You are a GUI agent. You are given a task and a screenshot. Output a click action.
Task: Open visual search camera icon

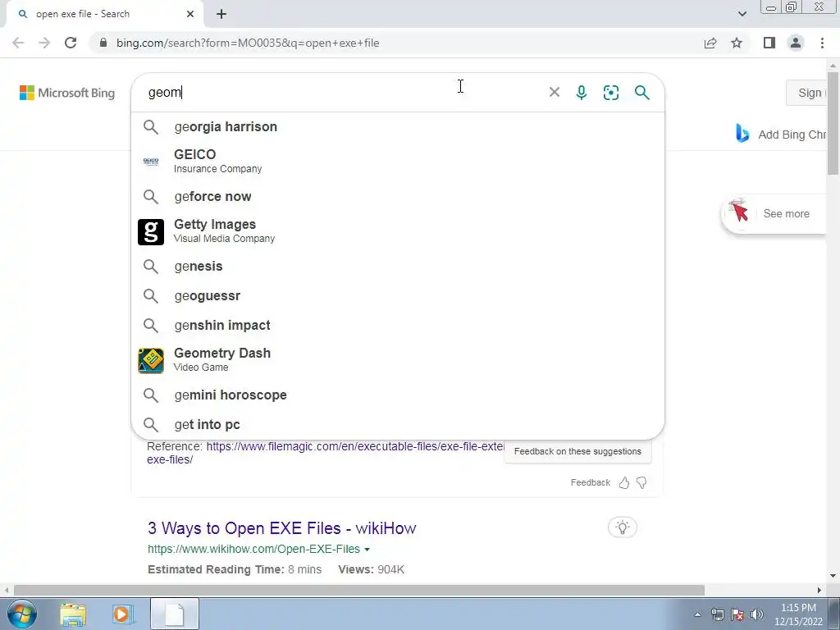(x=610, y=92)
